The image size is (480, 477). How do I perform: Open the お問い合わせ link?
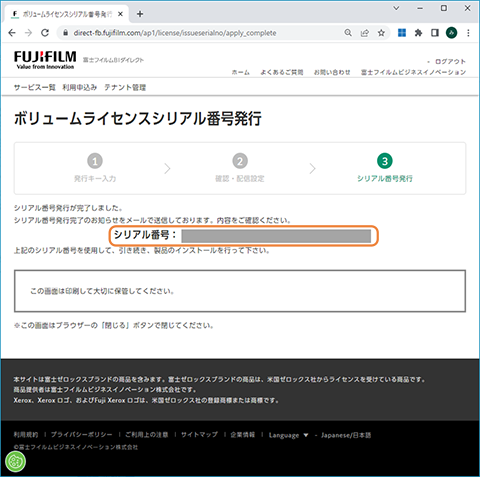tap(332, 72)
